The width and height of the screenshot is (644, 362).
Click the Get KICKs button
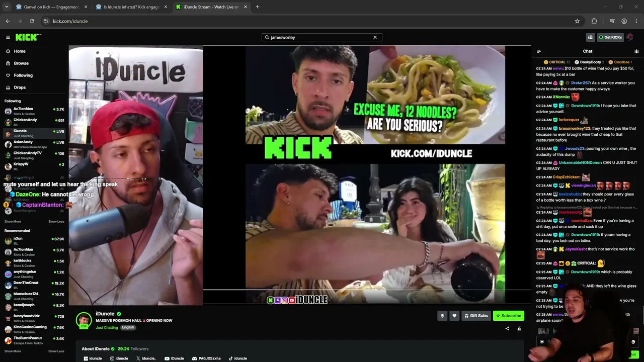click(x=610, y=37)
